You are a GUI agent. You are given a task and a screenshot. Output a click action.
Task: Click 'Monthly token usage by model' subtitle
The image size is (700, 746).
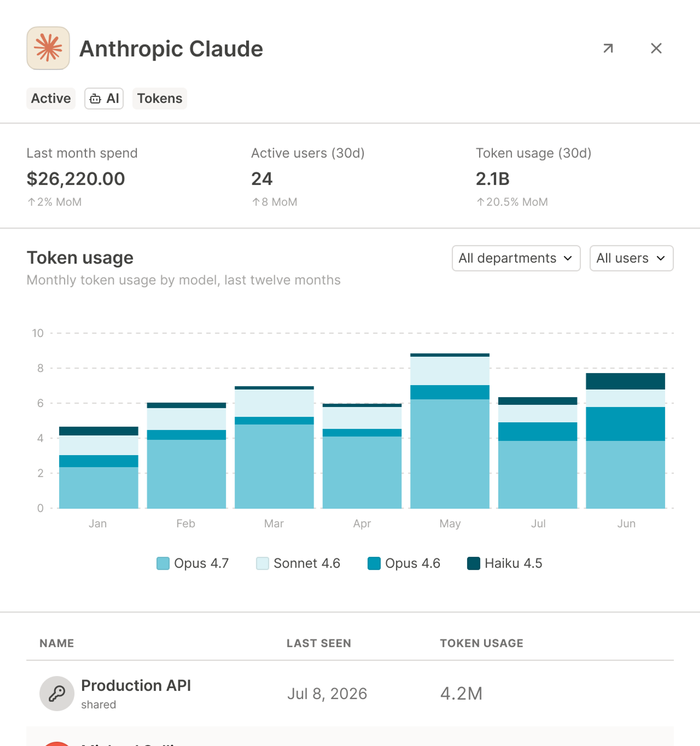pyautogui.click(x=183, y=280)
